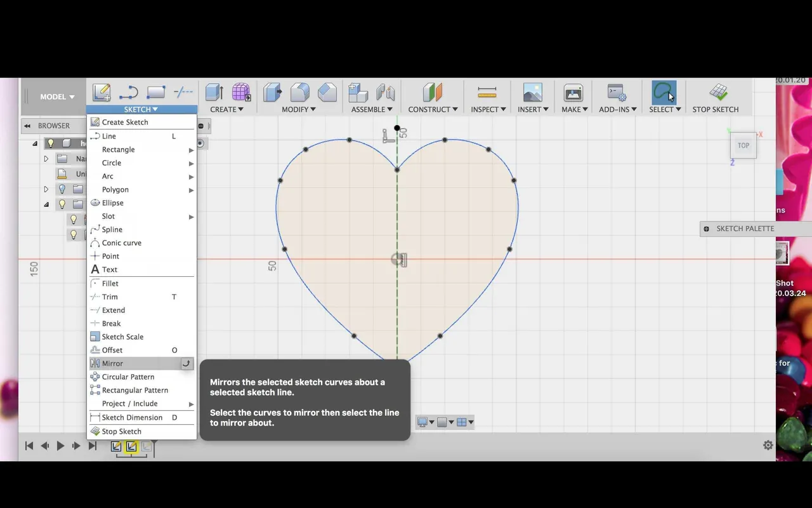This screenshot has width=812, height=508.
Task: Click the Joint icon above ASSEMBLE
Action: point(386,93)
